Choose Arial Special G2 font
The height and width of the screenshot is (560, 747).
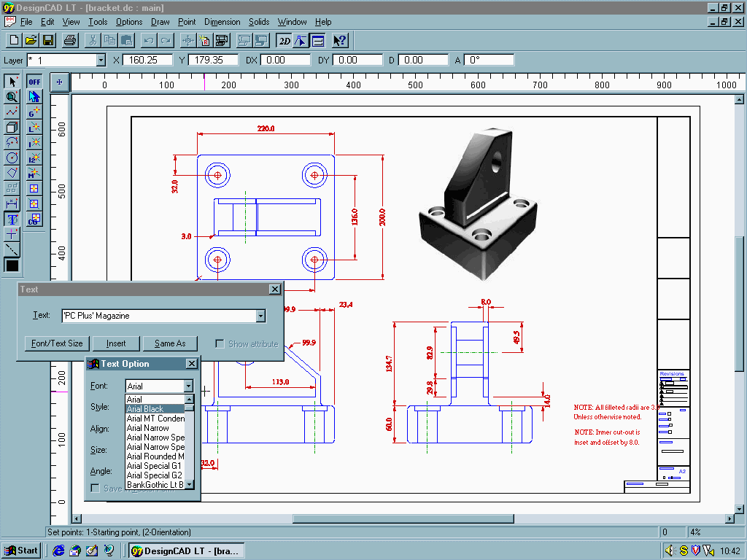click(x=155, y=475)
